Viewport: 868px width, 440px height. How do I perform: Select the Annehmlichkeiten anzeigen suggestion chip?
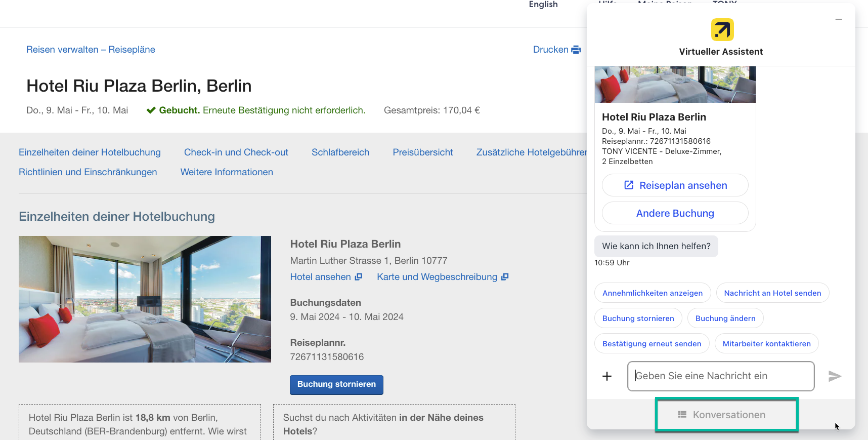(x=653, y=293)
